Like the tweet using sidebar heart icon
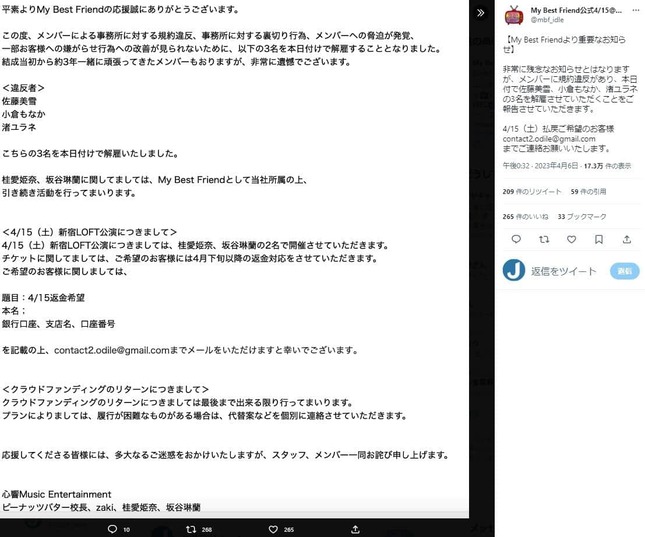The height and width of the screenshot is (537, 645). click(573, 240)
